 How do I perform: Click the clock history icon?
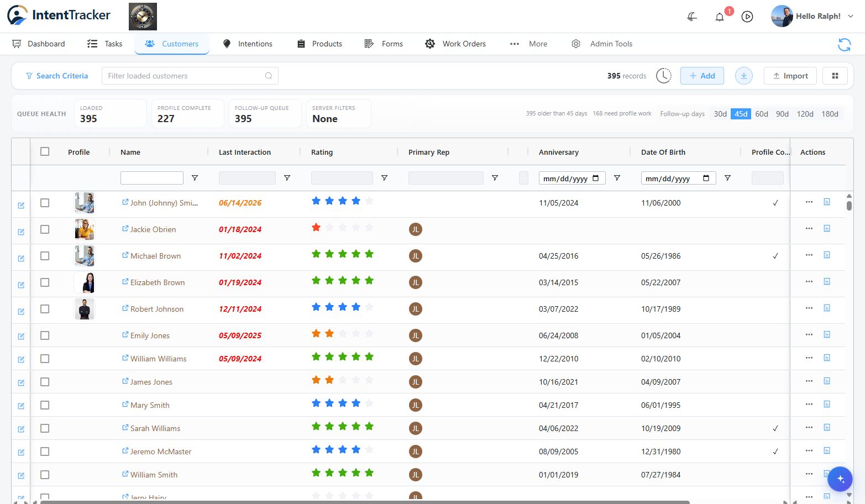(x=664, y=76)
